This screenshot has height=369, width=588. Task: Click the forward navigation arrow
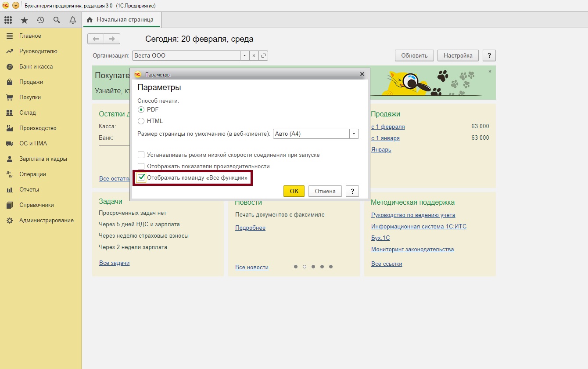(x=112, y=39)
